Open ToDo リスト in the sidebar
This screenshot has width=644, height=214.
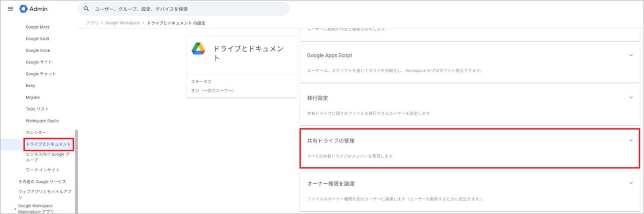pos(37,109)
